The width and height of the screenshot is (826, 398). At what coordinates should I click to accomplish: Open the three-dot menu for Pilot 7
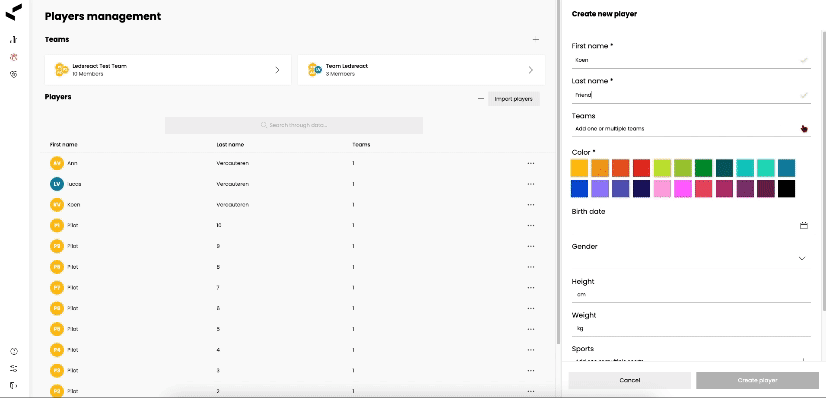click(x=530, y=287)
